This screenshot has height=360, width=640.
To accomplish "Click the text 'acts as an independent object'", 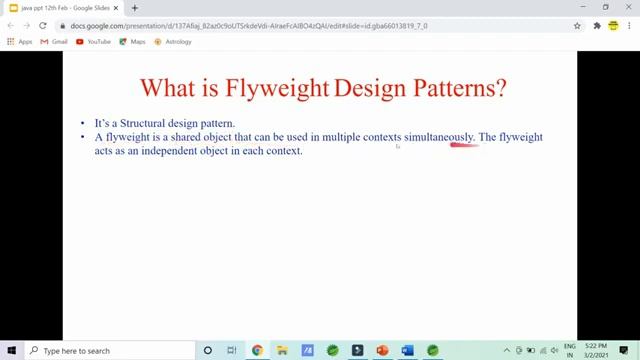I will click(161, 151).
